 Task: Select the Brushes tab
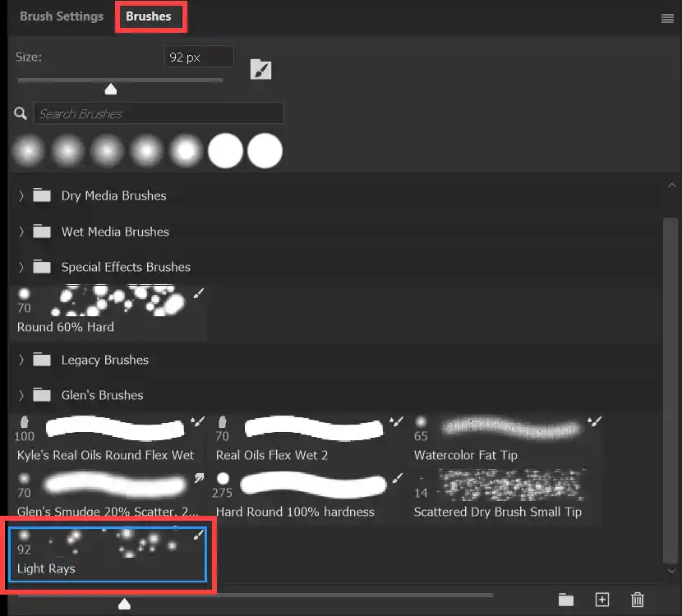[149, 16]
